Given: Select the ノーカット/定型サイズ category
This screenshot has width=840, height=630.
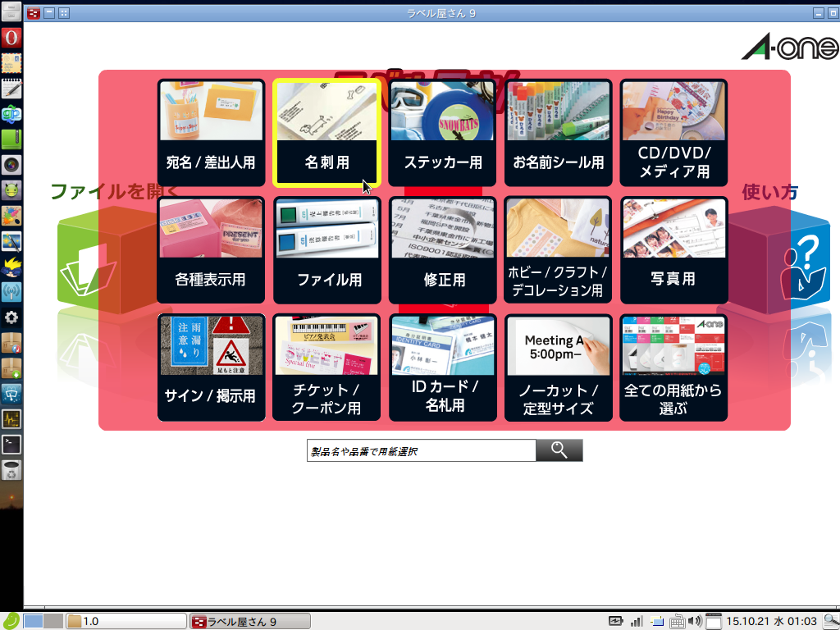Looking at the screenshot, I should [x=558, y=367].
